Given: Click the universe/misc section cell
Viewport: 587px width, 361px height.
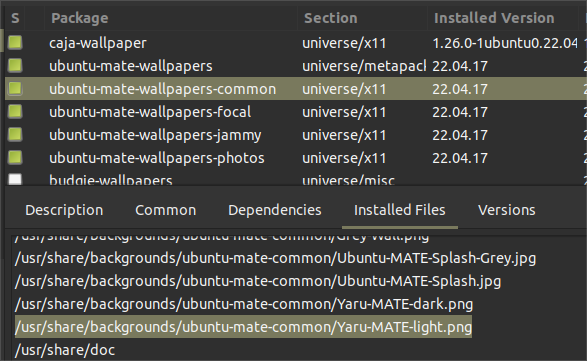Looking at the screenshot, I should point(348,180).
